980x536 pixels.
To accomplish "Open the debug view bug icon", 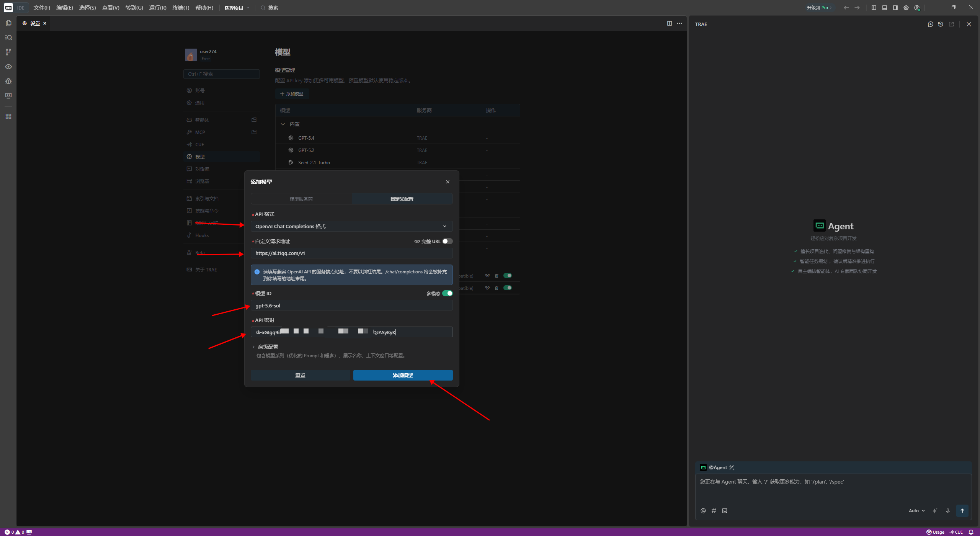I will [x=8, y=81].
